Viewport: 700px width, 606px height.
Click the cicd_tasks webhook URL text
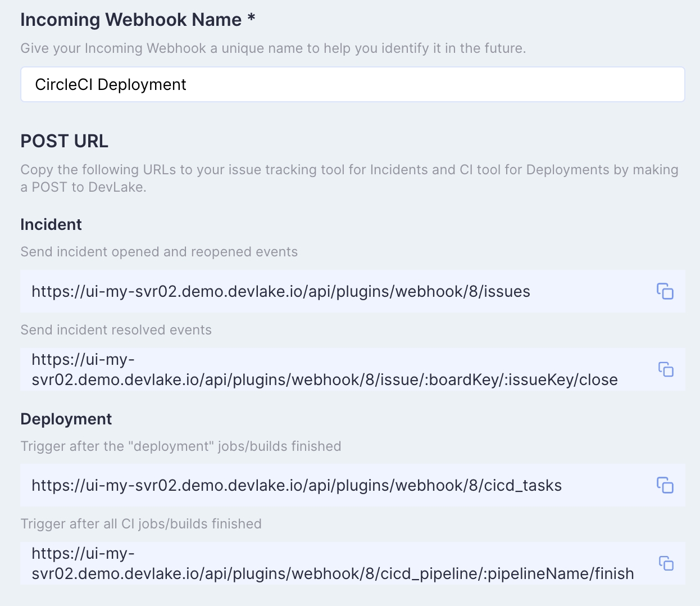tap(297, 485)
